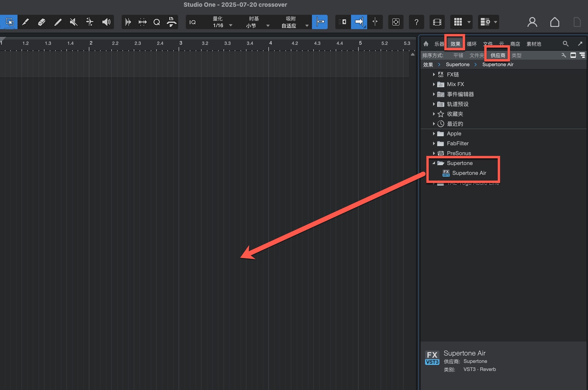Click the browser tree view icon
Screen dimensions: 588x390
(582, 55)
